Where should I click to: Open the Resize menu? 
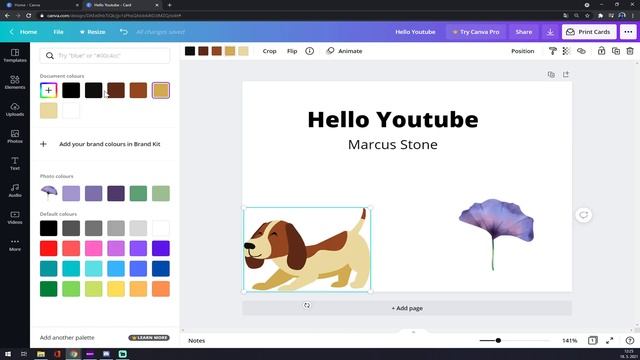pyautogui.click(x=93, y=32)
